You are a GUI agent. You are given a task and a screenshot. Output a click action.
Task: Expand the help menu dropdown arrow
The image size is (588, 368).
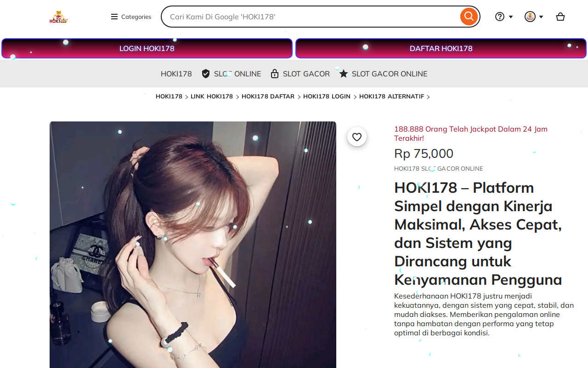click(511, 17)
